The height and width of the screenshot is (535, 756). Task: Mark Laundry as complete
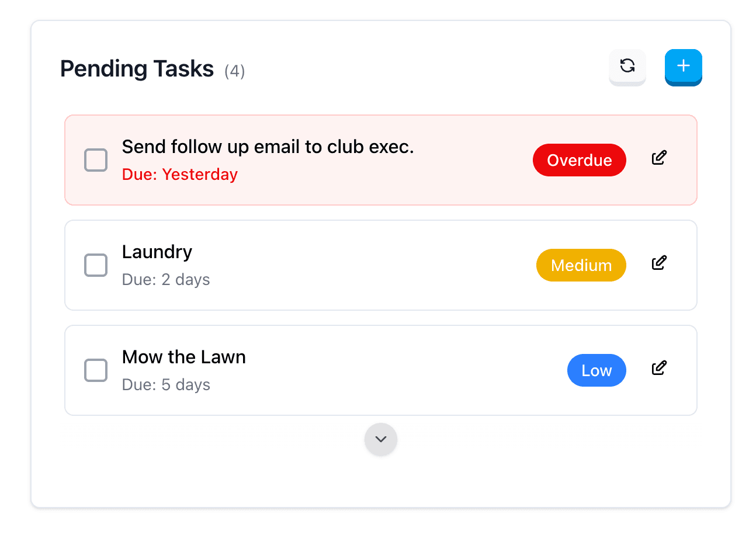[96, 265]
